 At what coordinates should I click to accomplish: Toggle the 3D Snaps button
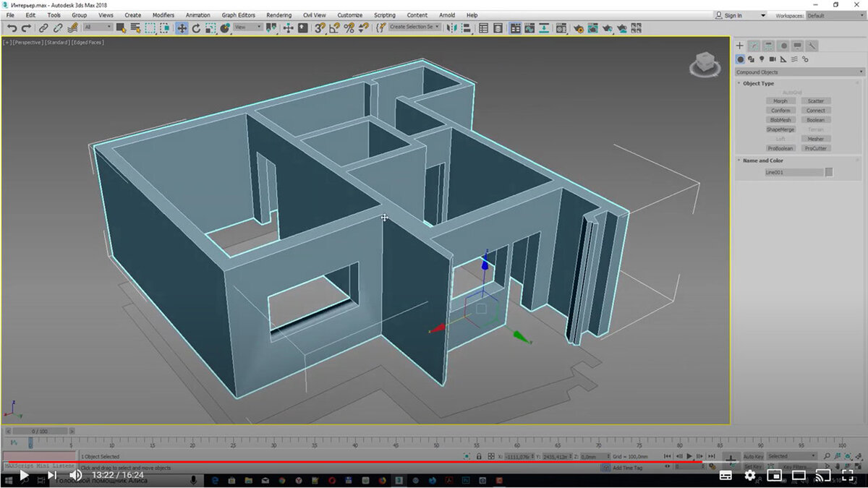pos(320,28)
